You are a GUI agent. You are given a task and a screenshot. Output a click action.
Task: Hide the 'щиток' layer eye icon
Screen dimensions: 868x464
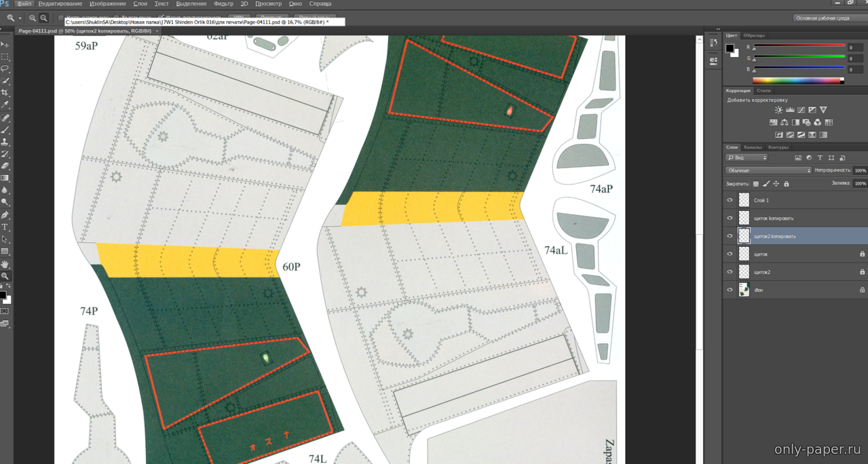coord(730,254)
